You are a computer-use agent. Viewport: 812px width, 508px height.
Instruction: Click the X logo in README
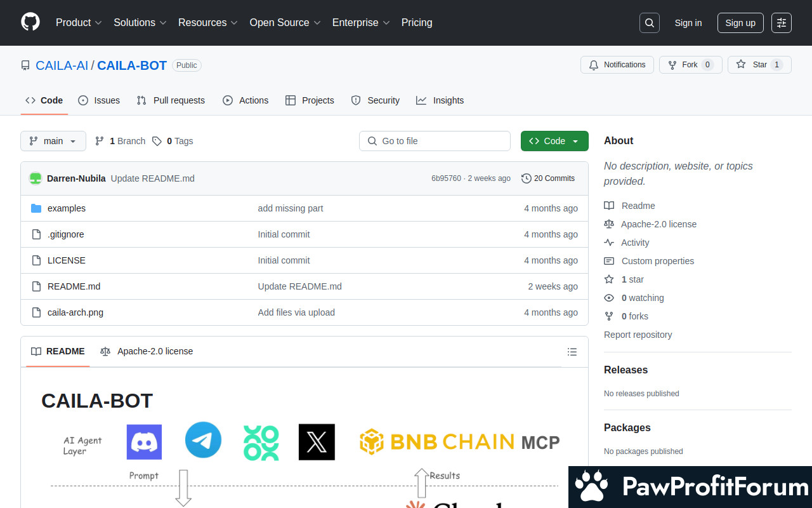point(317,442)
